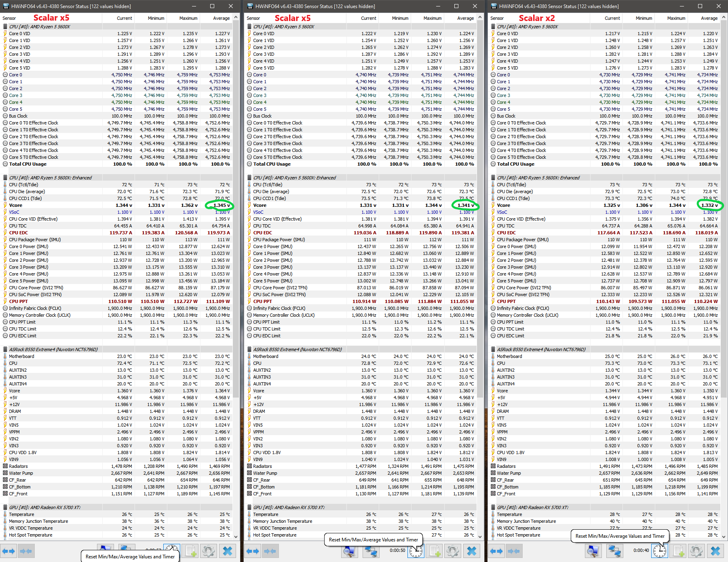Open summary magnifier icon in right window
Screen dimensions: 728x562
click(593, 551)
